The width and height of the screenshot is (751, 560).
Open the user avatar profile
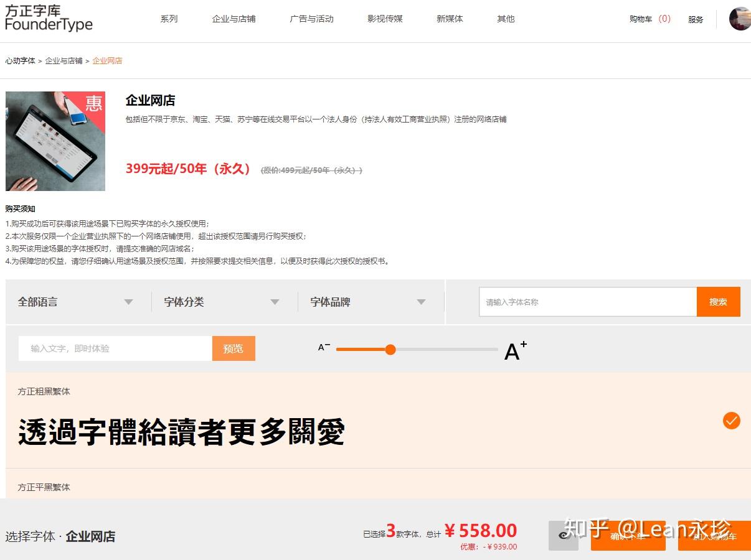(740, 19)
